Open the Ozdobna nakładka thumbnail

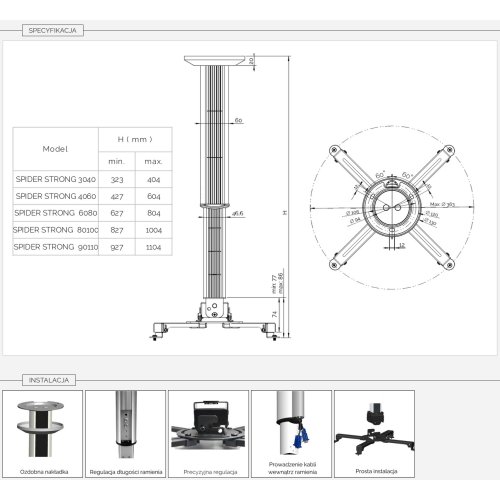point(43,434)
